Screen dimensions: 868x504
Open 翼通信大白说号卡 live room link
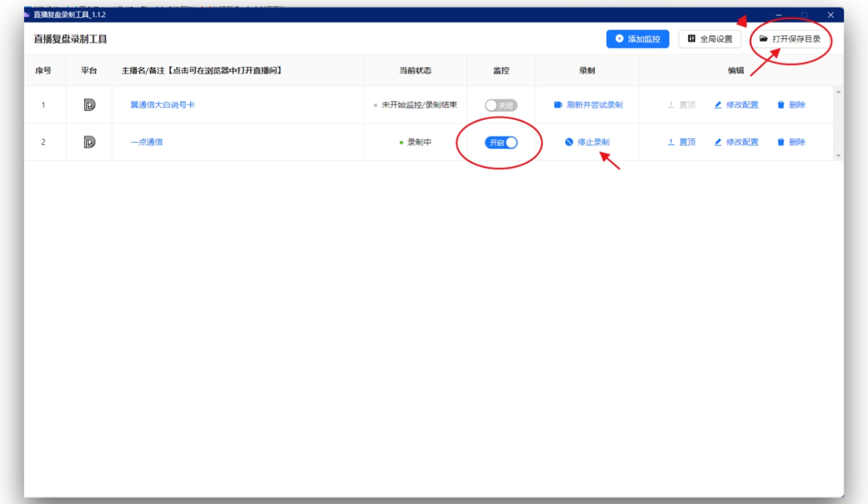(162, 105)
